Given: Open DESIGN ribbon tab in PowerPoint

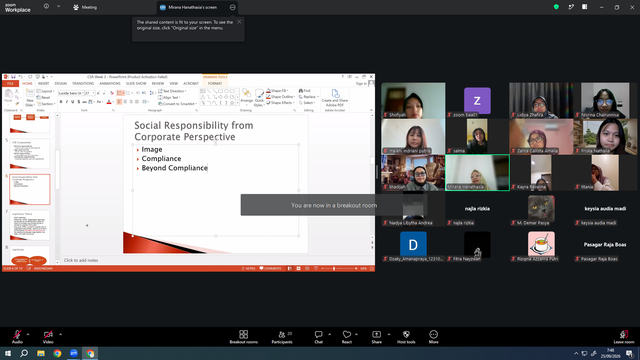Looking at the screenshot, I should [x=60, y=83].
